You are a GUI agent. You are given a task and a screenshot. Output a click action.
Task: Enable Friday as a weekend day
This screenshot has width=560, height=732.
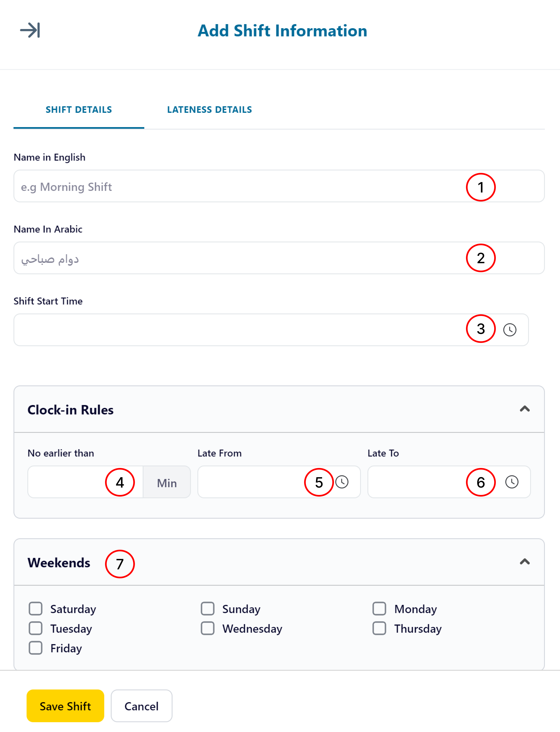pyautogui.click(x=36, y=648)
